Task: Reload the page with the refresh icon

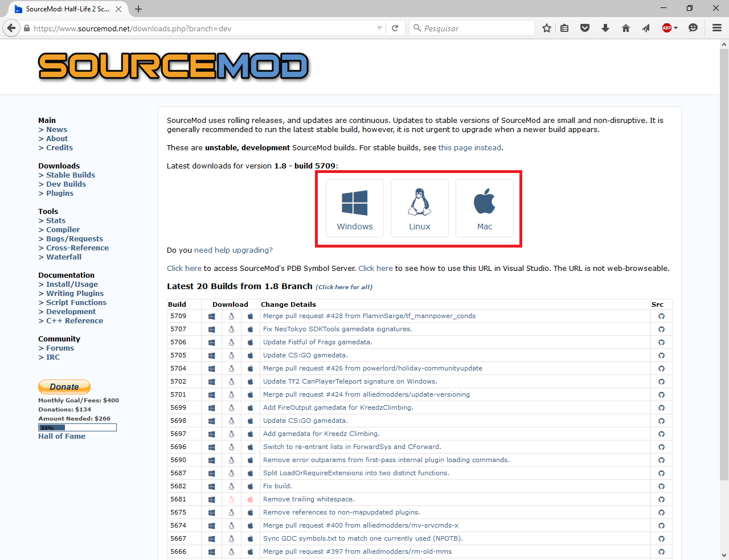Action: (x=395, y=28)
